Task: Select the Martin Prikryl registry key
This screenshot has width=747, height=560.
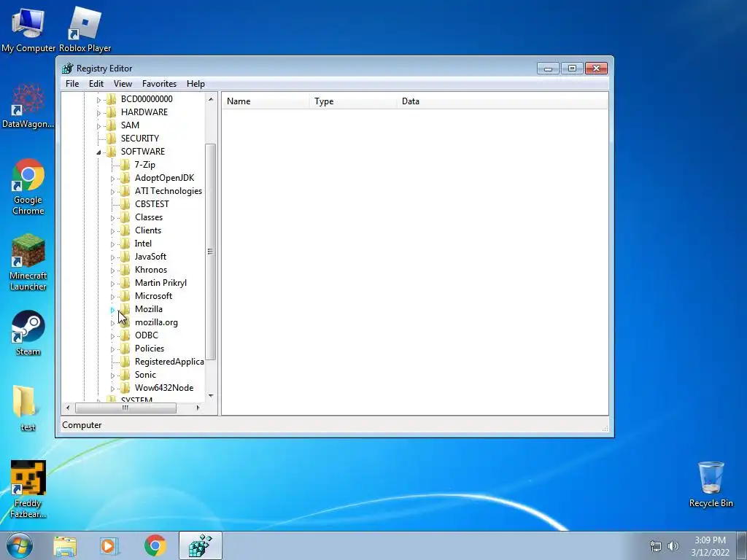Action: pyautogui.click(x=160, y=283)
